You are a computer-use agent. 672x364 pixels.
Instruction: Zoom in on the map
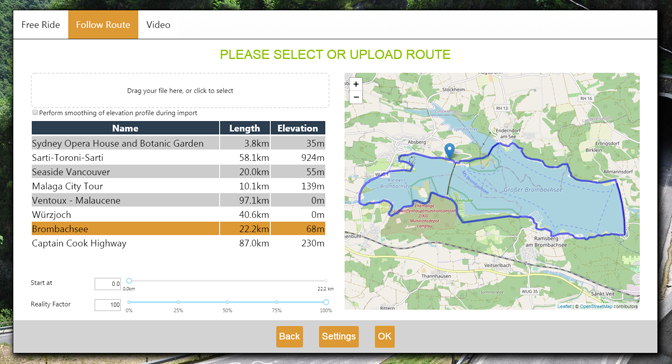click(356, 84)
